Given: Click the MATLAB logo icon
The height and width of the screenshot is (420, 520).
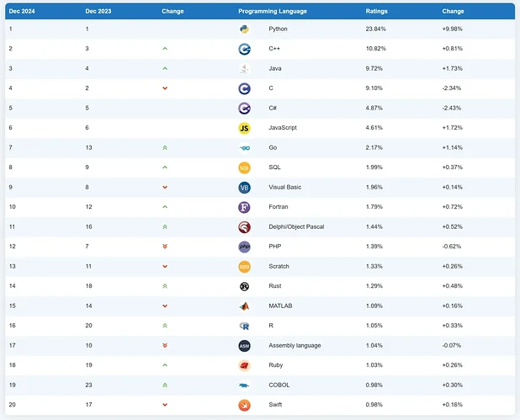Looking at the screenshot, I should pyautogui.click(x=244, y=306).
